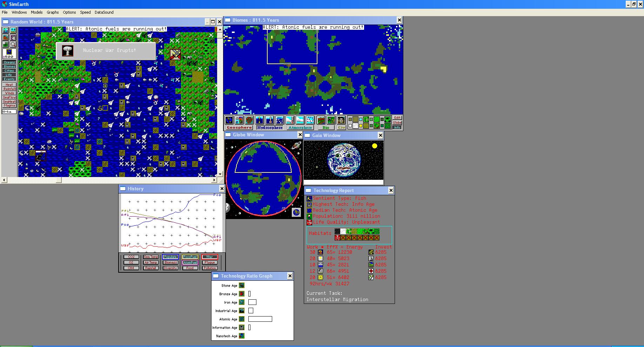
Task: Show the rainfall clouds icon
Action: tap(300, 120)
